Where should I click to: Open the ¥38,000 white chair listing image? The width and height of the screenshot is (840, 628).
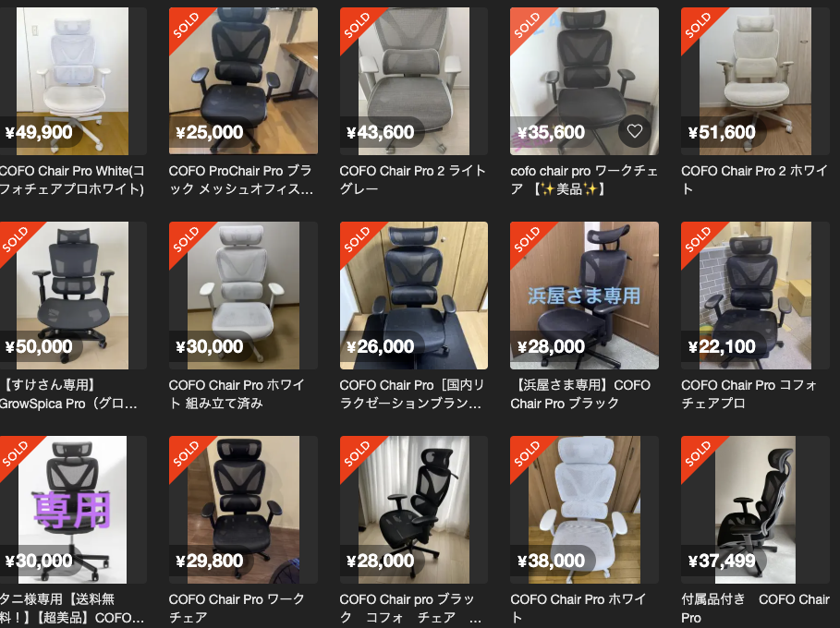click(584, 510)
